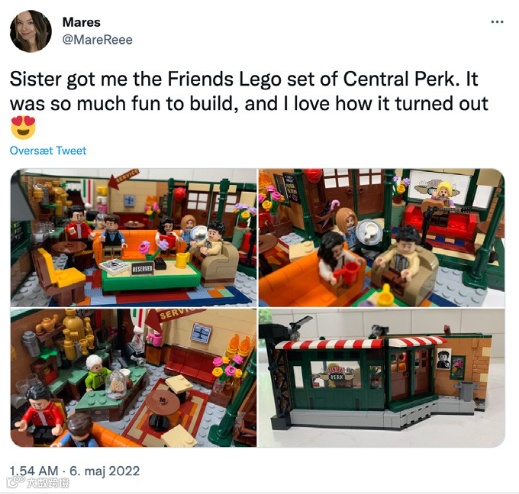Click the red heart balloon in top-left photo

179,194
